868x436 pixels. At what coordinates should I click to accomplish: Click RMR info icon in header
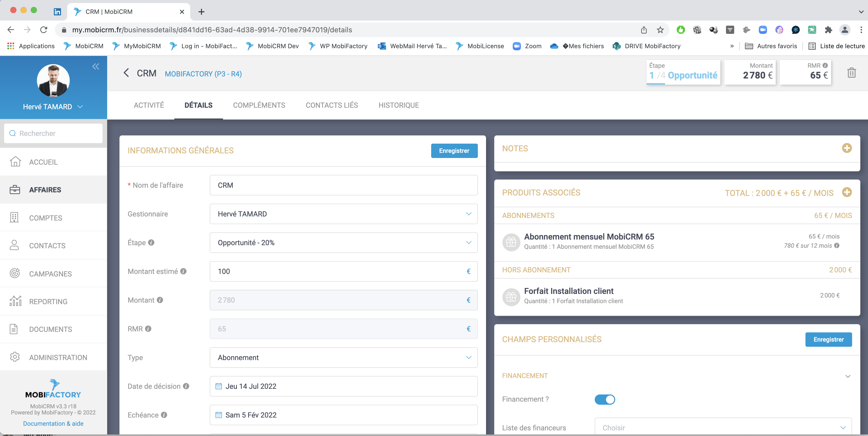point(825,65)
